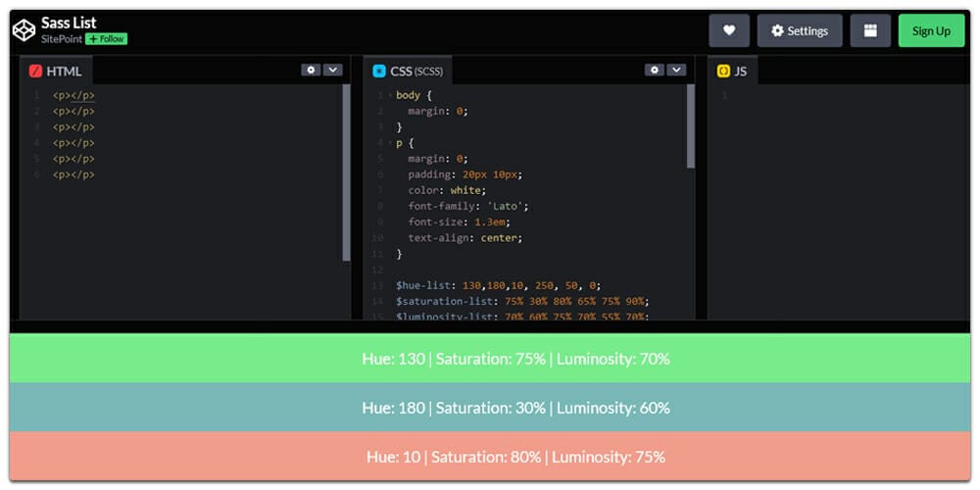Select the CSS (SCSS) editor tab
The height and width of the screenshot is (490, 980).
tap(408, 71)
